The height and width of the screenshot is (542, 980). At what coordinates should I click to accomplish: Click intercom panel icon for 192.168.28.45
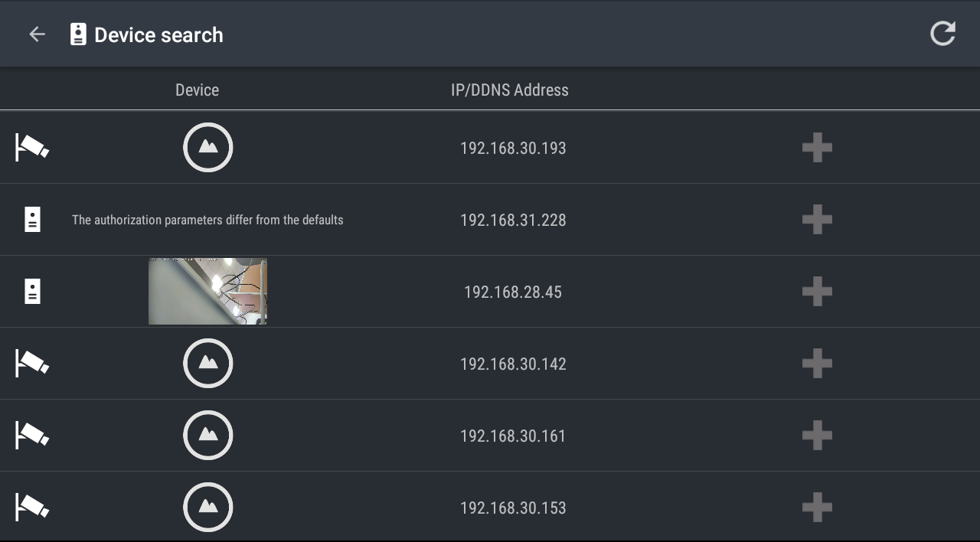32,292
